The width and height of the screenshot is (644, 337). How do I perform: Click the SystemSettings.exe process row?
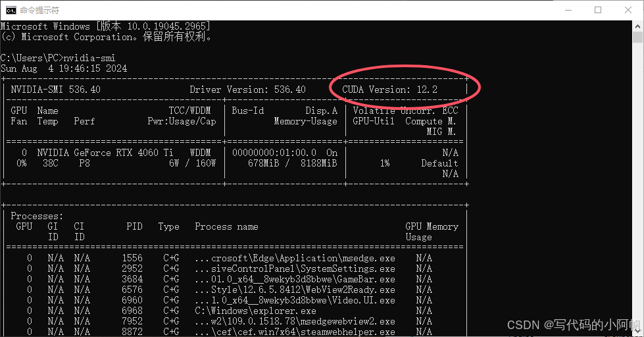pyautogui.click(x=229, y=269)
